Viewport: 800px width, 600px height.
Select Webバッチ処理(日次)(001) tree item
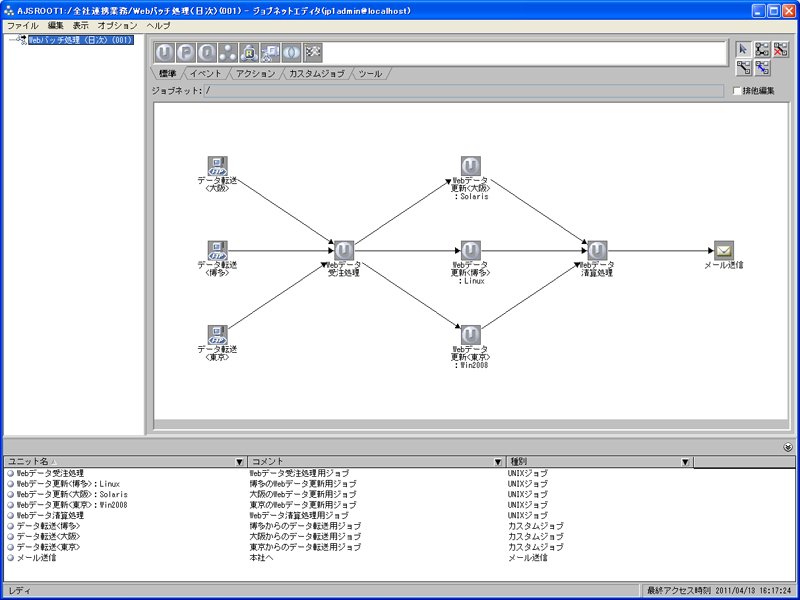(81, 40)
